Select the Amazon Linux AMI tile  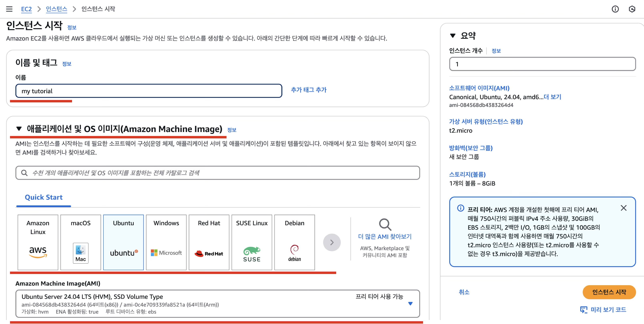tap(38, 242)
